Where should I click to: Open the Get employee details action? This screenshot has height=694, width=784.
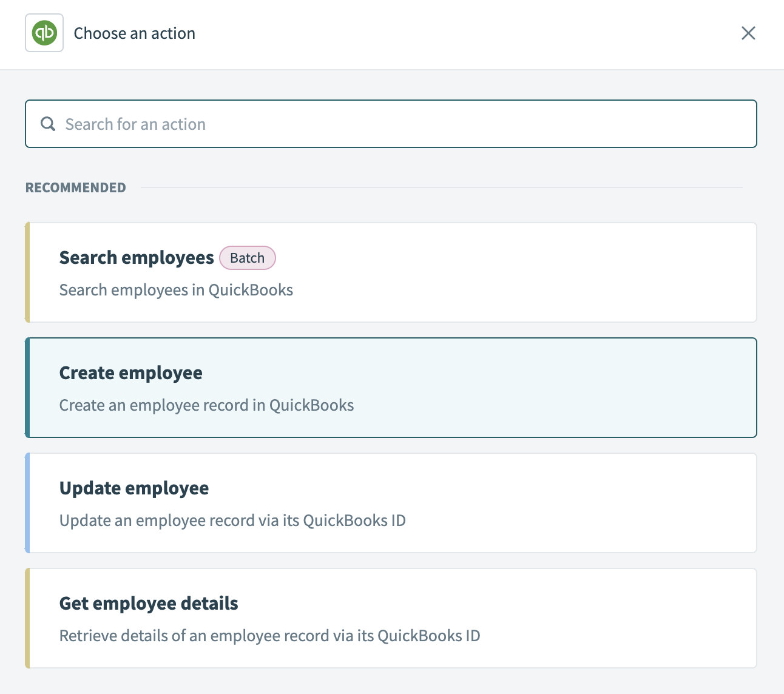[x=485, y=618]
